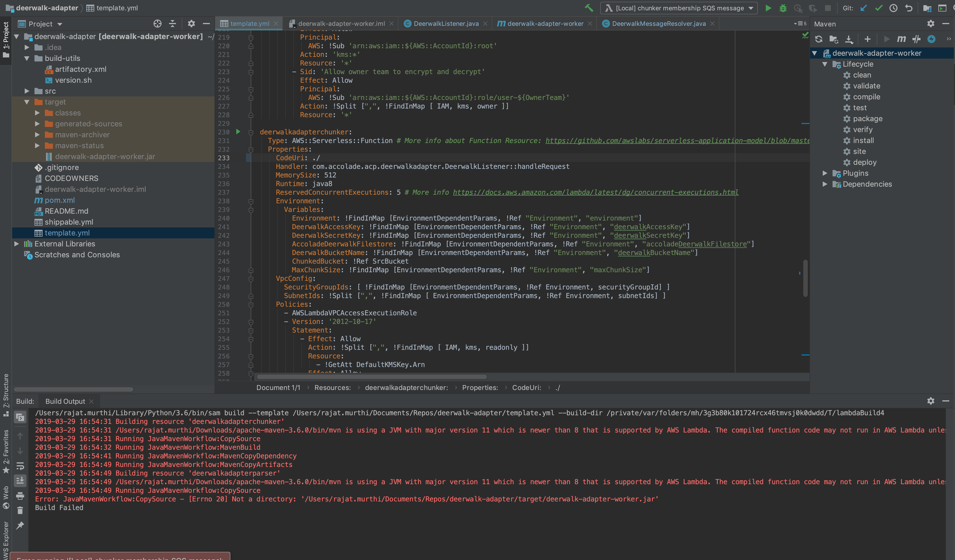Screen dimensions: 955x560
Task: Select Maven package lifecycle goal
Action: [867, 119]
